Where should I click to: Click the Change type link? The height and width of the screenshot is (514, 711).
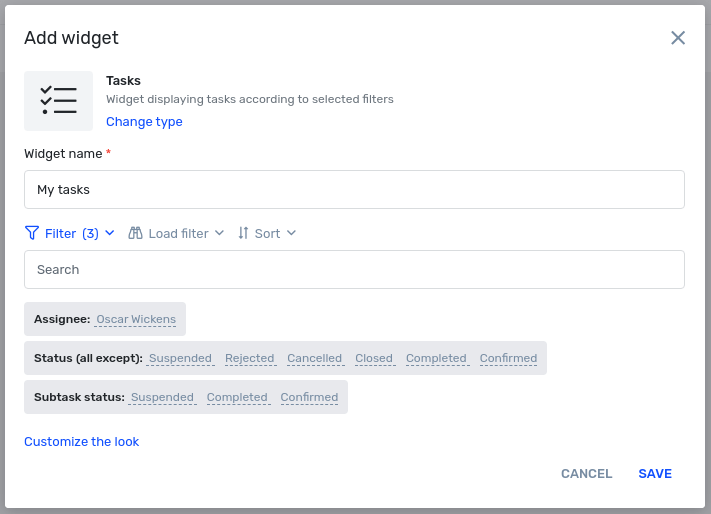[144, 121]
